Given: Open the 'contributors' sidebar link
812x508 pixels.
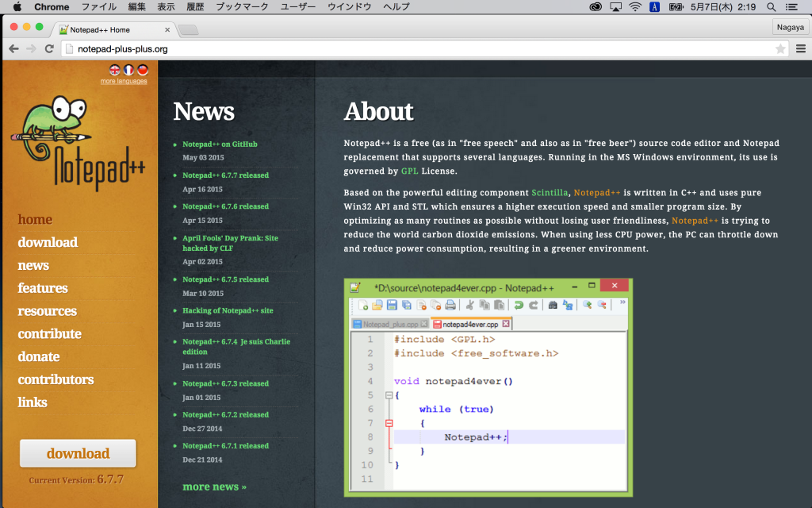Looking at the screenshot, I should click(56, 379).
